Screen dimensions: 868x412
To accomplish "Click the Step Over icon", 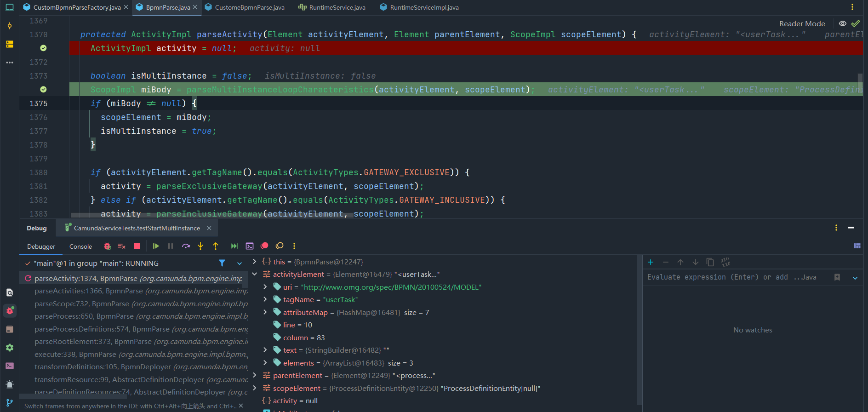I will coord(186,246).
